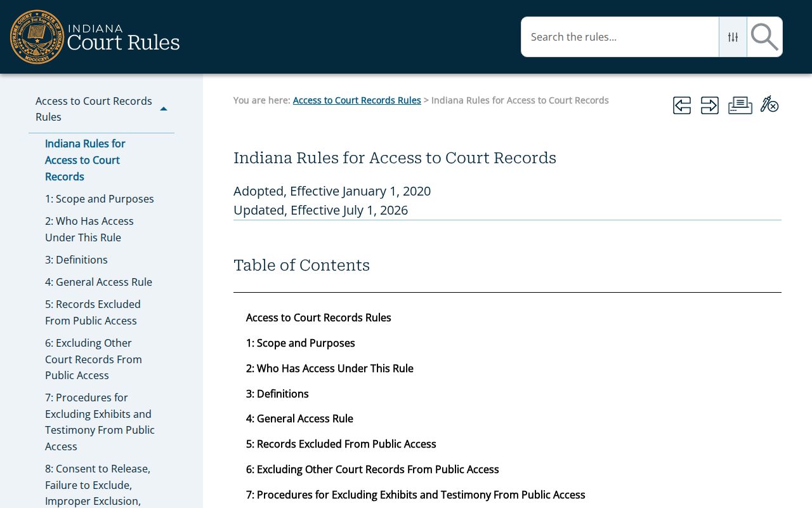The width and height of the screenshot is (812, 508).
Task: Open 4: General Access Rule in table of contents
Action: coord(299,418)
